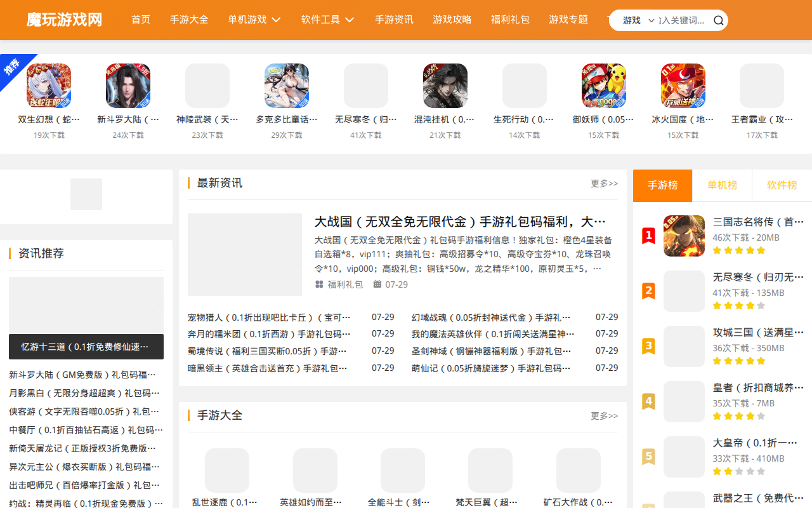Open 福利礼包 in navigation bar
Screen dimensions: 812x508
[510, 20]
